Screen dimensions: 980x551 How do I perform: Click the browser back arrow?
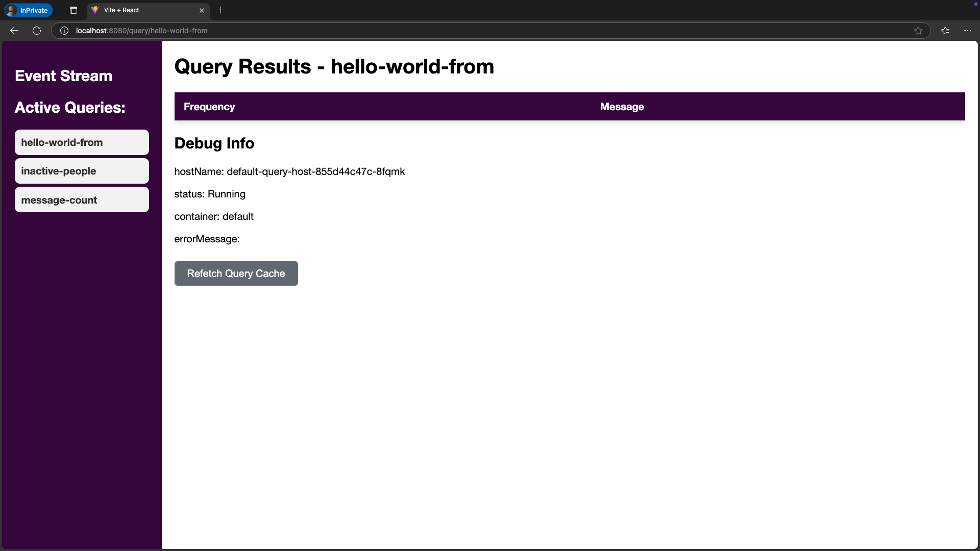(x=14, y=31)
